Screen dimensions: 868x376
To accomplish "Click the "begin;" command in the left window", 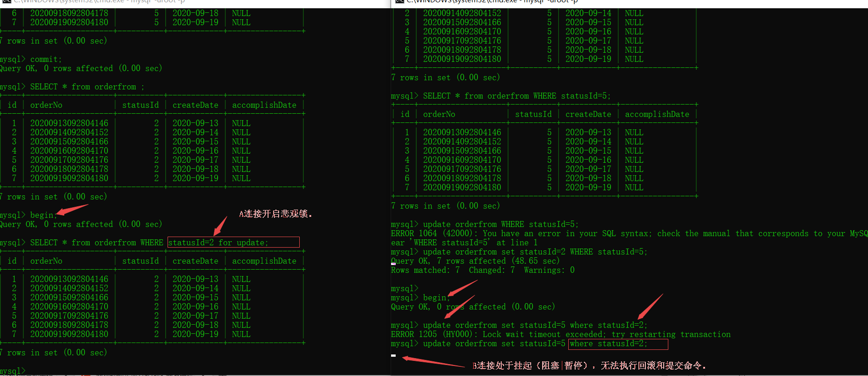I will tap(43, 215).
